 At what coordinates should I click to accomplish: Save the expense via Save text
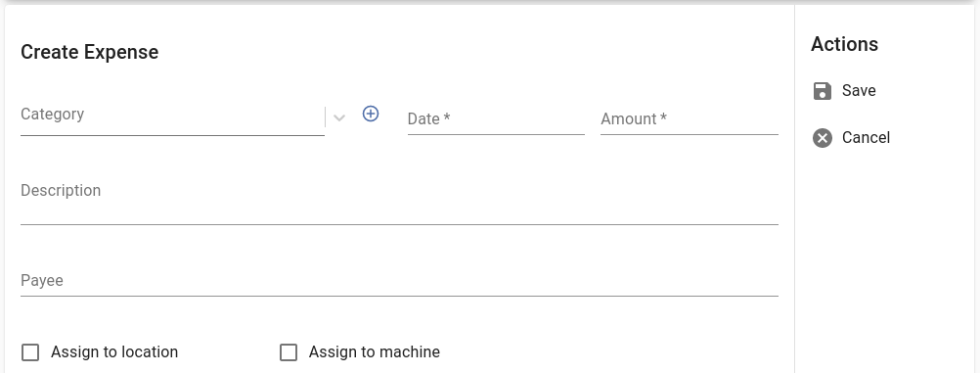[x=859, y=91]
